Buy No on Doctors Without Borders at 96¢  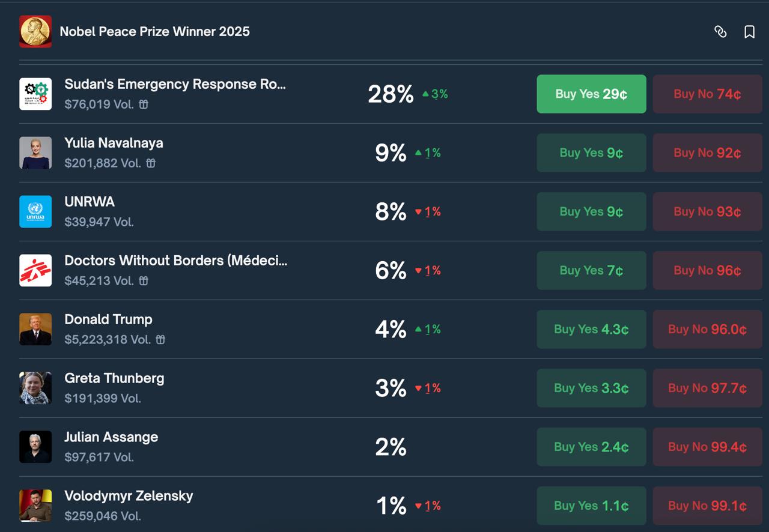[707, 270]
